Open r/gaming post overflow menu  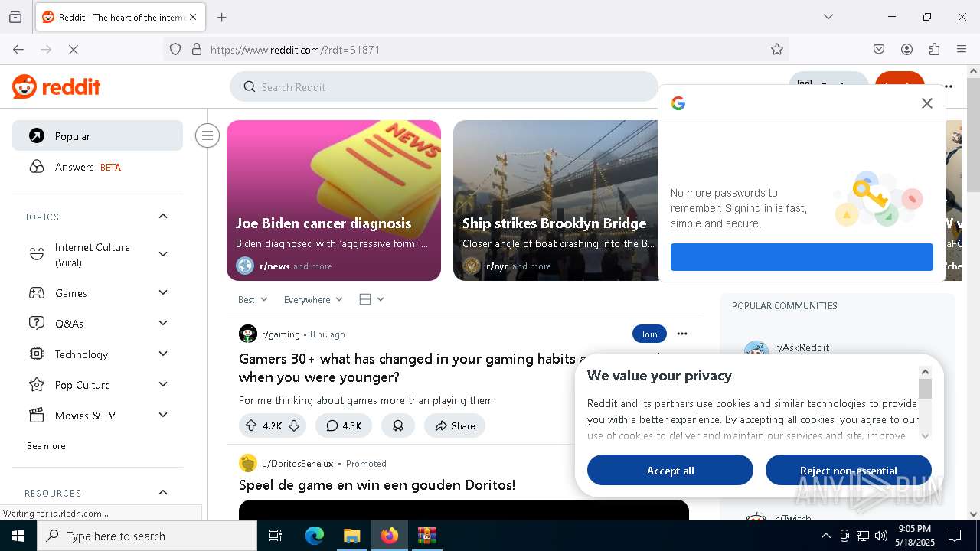pos(682,334)
